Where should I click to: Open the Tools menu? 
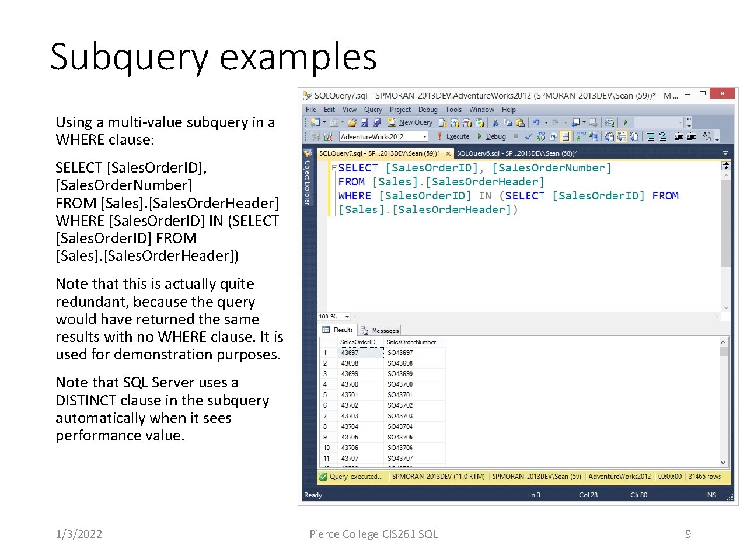[x=453, y=110]
